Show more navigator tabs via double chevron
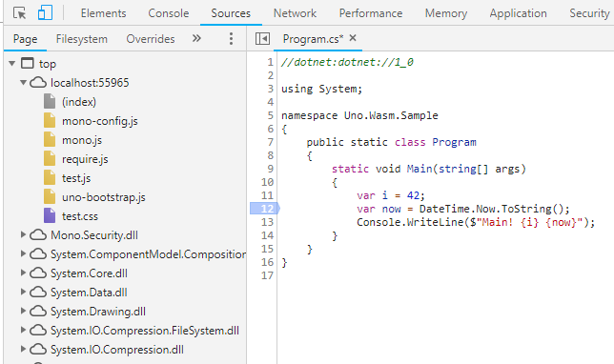Viewport: 614px width, 364px height. point(196,38)
